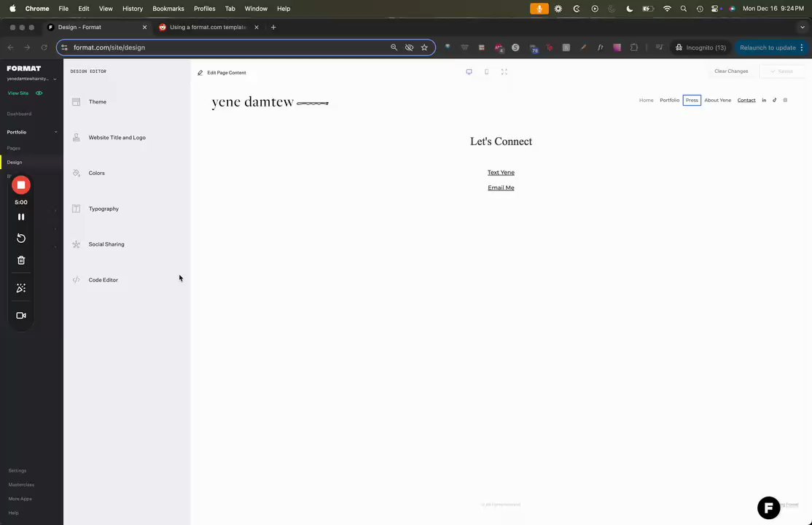812x525 pixels.
Task: Open Contact in site navigation
Action: point(746,101)
